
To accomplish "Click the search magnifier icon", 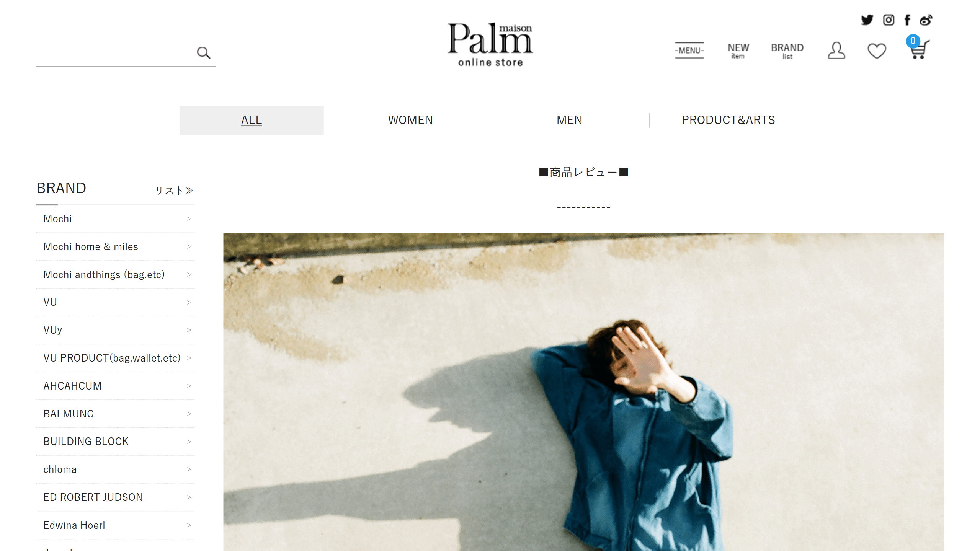I will coord(204,53).
